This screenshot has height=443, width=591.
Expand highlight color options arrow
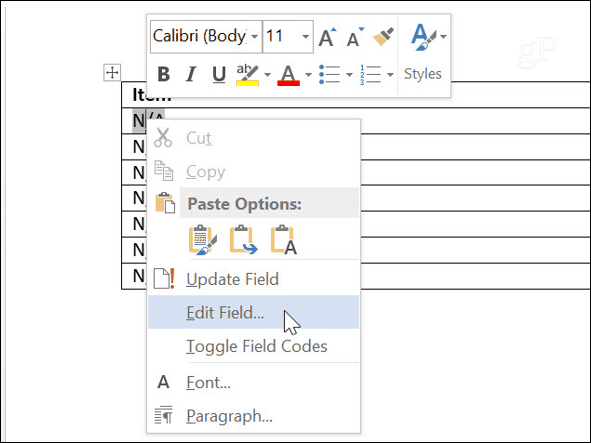(x=267, y=75)
